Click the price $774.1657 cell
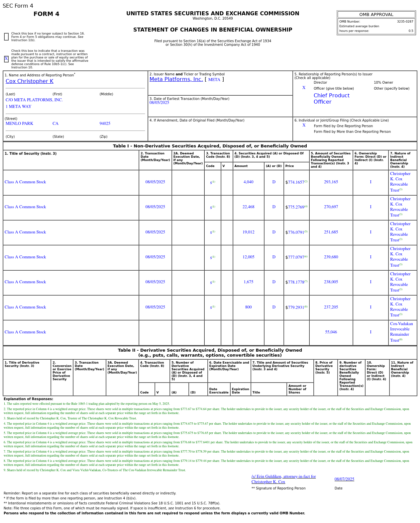 click(296, 182)
